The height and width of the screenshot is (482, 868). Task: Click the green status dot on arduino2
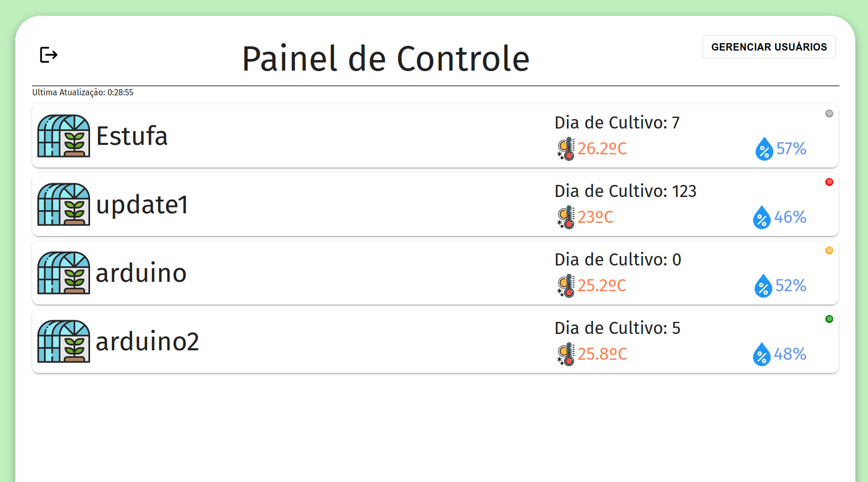(x=829, y=319)
